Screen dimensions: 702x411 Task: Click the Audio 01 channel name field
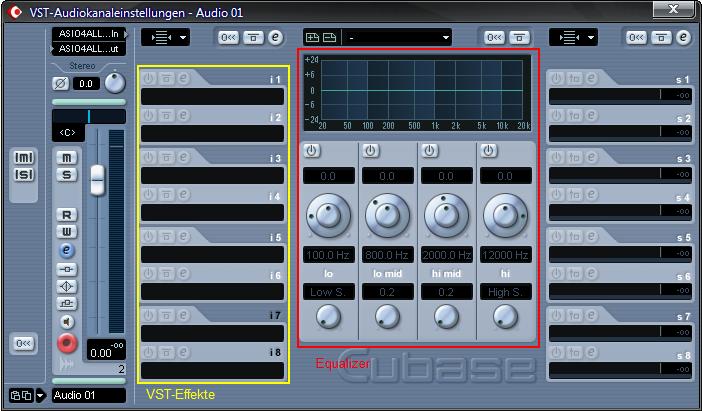point(89,395)
